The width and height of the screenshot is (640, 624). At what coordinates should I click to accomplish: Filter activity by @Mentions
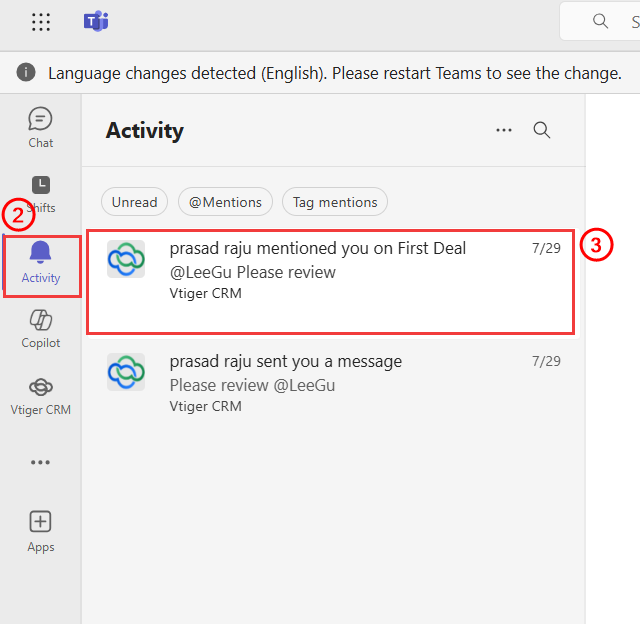(x=225, y=202)
